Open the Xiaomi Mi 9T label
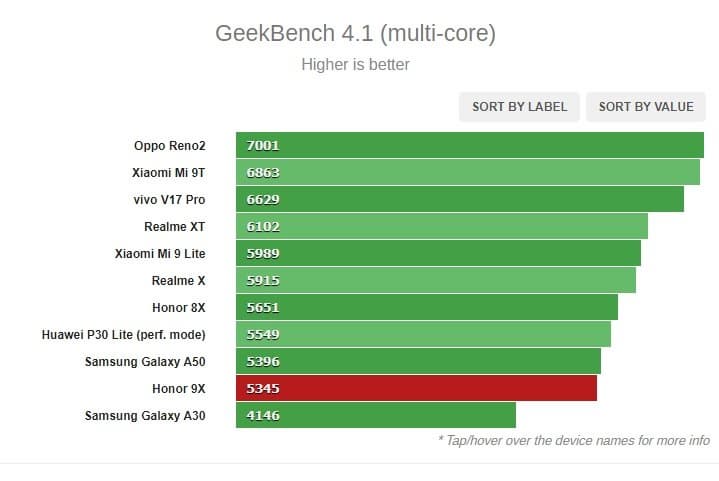 (168, 173)
